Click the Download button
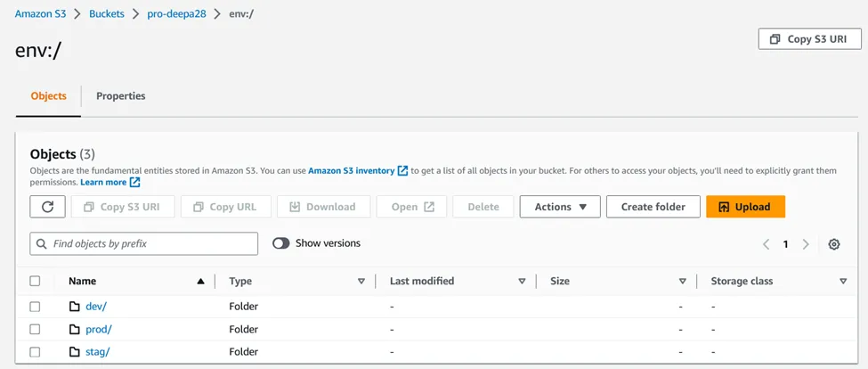 (x=324, y=207)
